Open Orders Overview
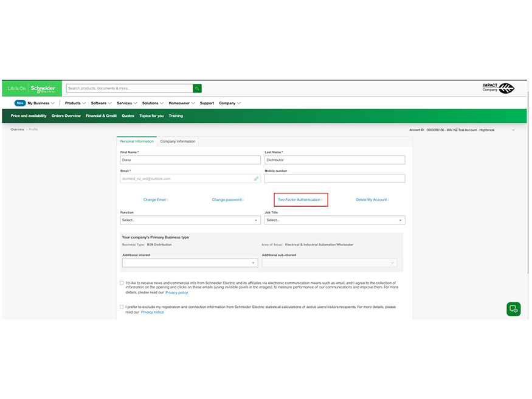The width and height of the screenshot is (532, 399). (x=66, y=116)
